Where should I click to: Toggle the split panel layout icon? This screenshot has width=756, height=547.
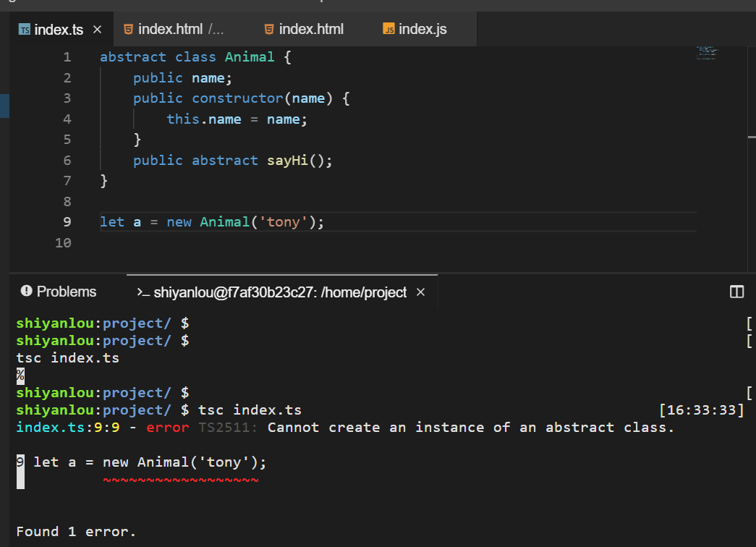click(736, 292)
